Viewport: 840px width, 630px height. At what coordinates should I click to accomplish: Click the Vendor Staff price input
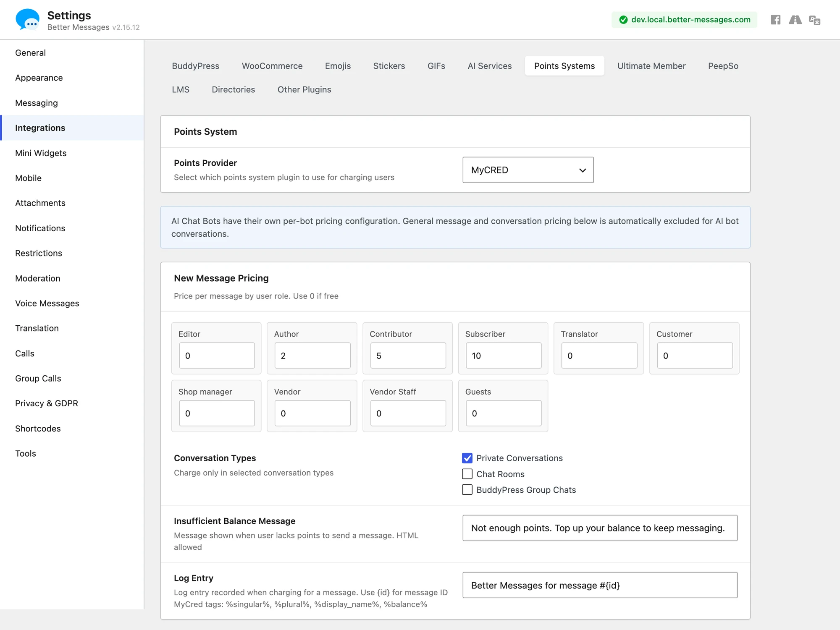408,413
